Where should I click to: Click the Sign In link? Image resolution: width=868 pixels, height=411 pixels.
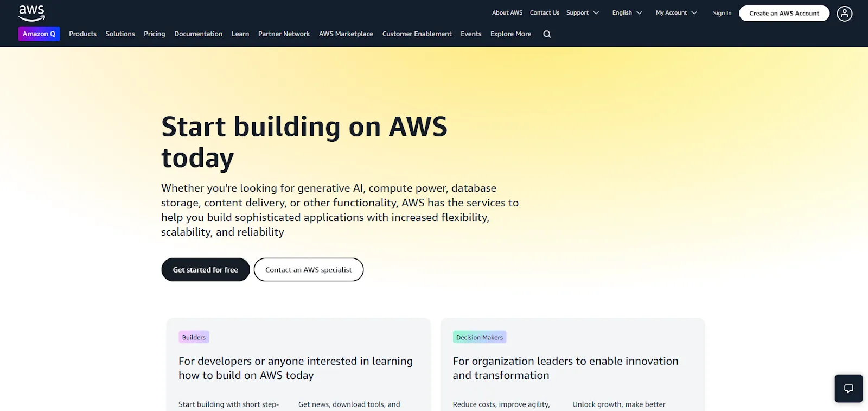[722, 13]
